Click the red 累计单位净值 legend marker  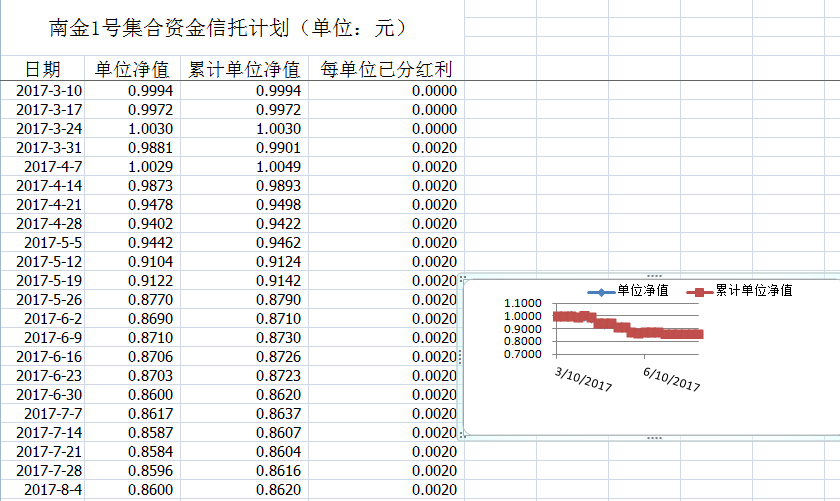coord(700,292)
